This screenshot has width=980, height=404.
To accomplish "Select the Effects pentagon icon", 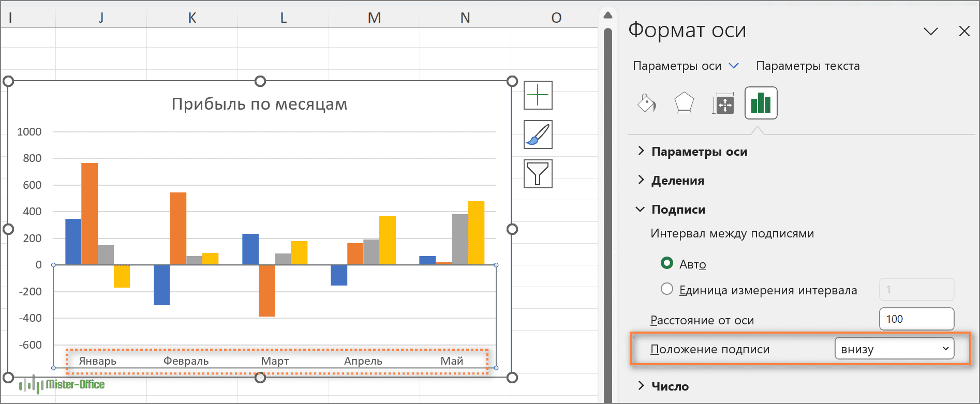I will (x=684, y=103).
